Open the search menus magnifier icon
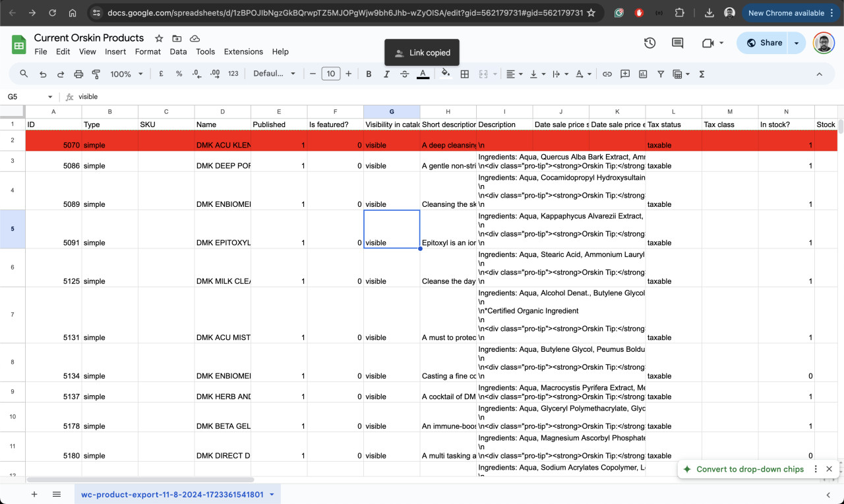Viewport: 844px width, 504px height. (24, 74)
